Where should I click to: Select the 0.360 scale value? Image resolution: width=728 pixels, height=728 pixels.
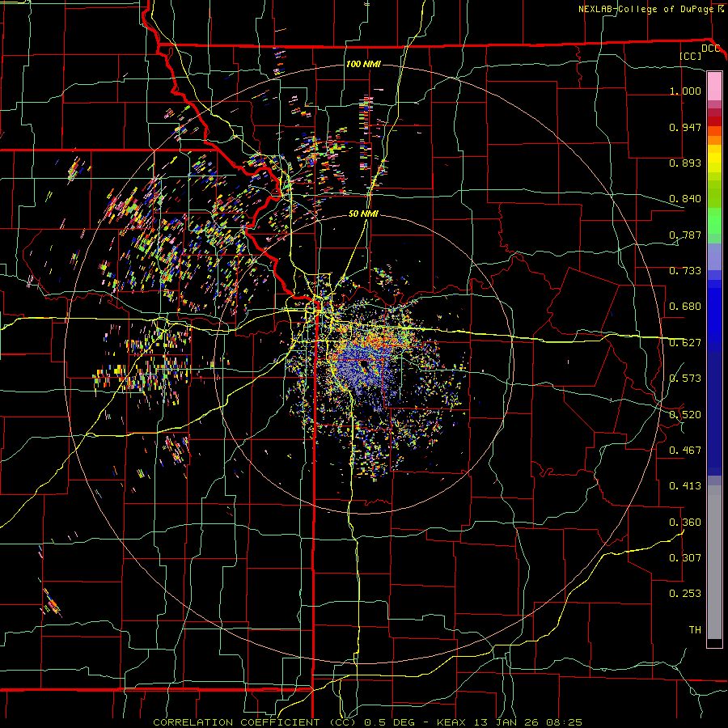pos(685,523)
